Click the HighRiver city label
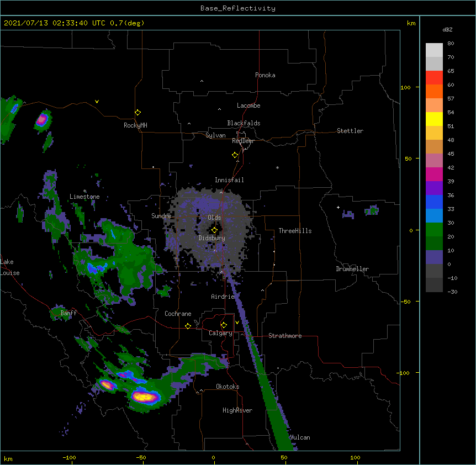The width and height of the screenshot is (476, 465). (x=237, y=410)
